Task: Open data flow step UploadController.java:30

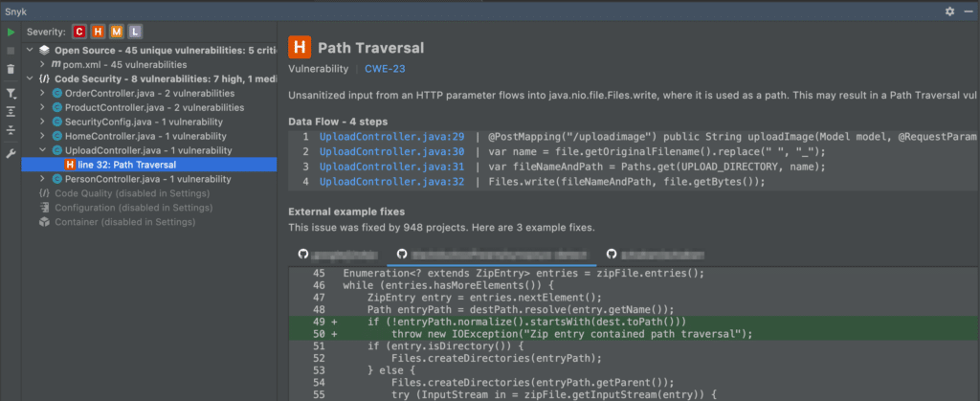Action: point(391,152)
